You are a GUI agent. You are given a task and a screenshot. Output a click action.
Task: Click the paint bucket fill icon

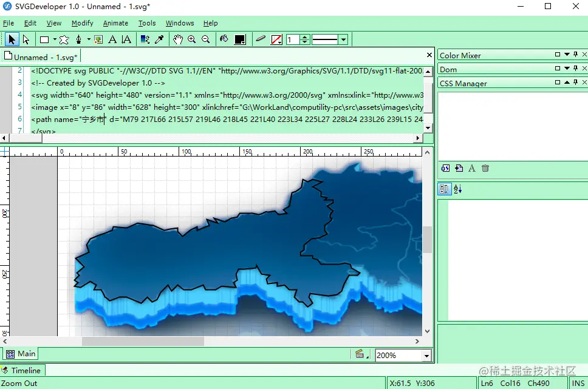[x=224, y=39]
